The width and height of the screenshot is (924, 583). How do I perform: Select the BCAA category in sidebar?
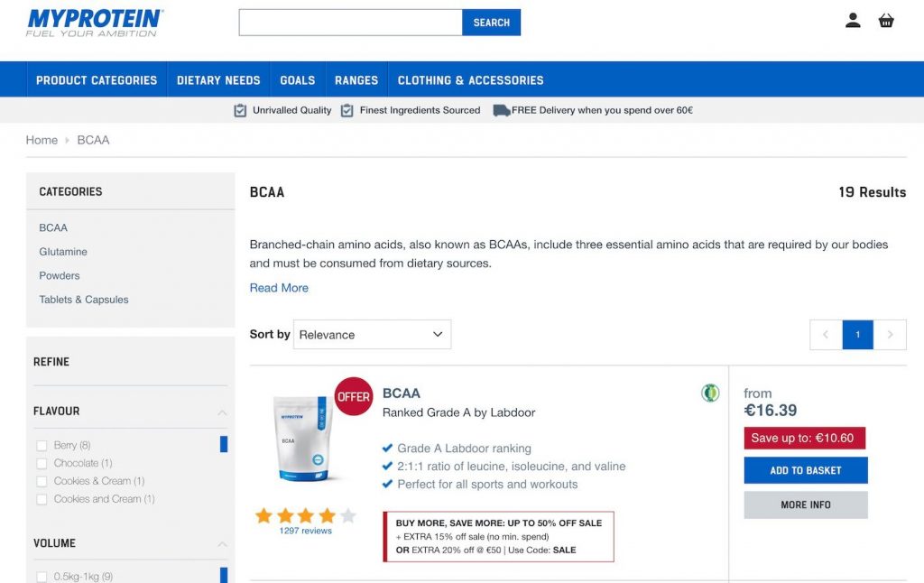tap(53, 227)
